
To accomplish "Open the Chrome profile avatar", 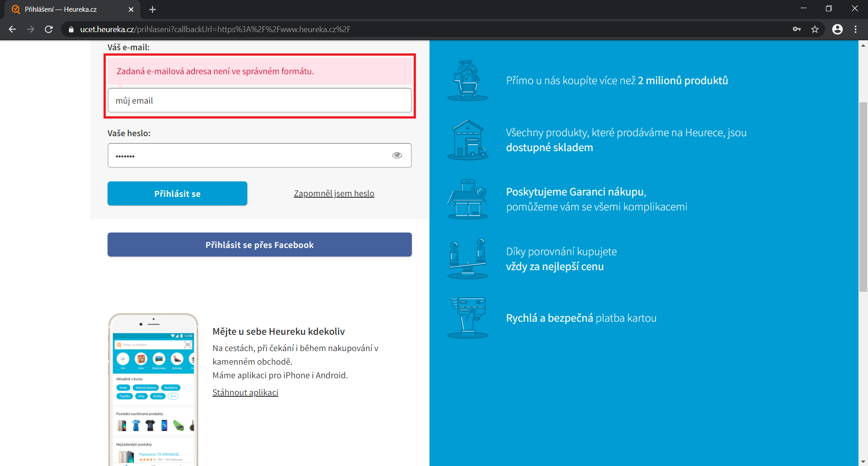I will pos(837,29).
